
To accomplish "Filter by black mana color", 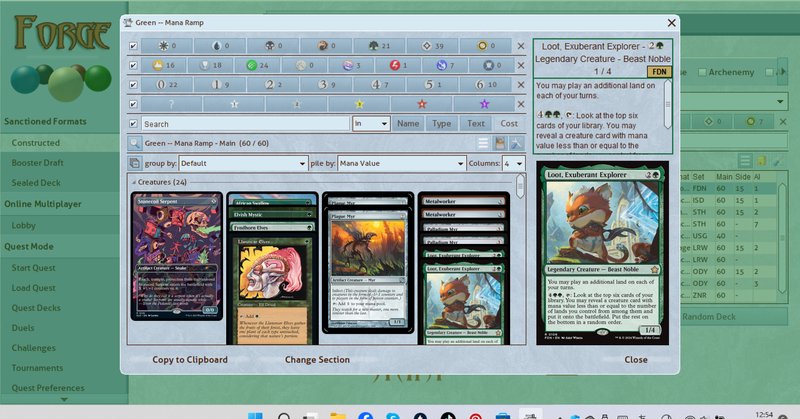I will (273, 46).
